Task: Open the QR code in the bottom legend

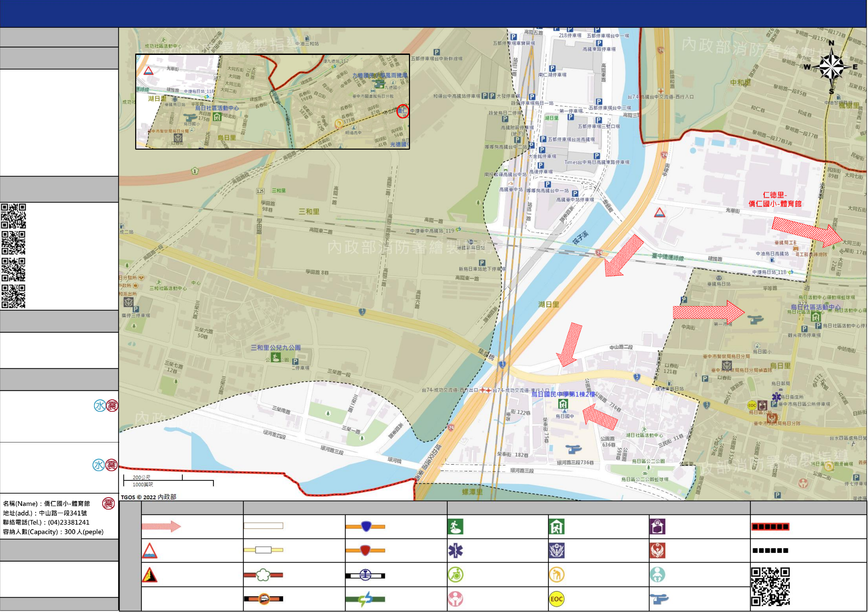Action: [771, 587]
